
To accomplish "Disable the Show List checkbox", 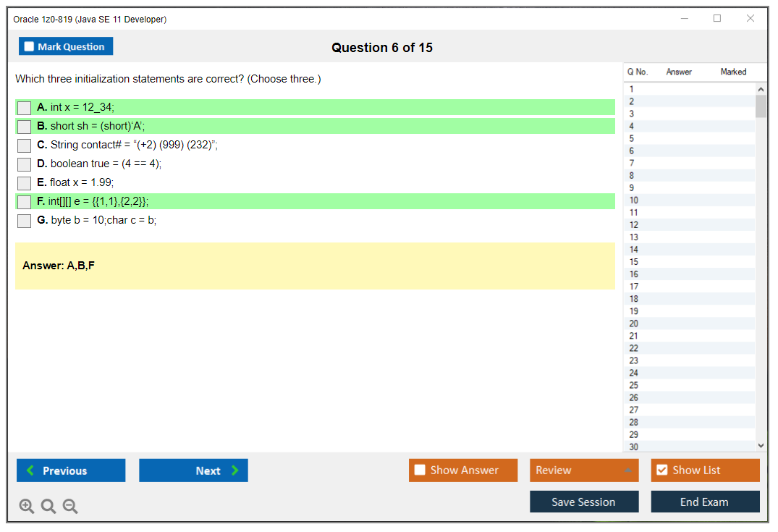I will click(661, 470).
